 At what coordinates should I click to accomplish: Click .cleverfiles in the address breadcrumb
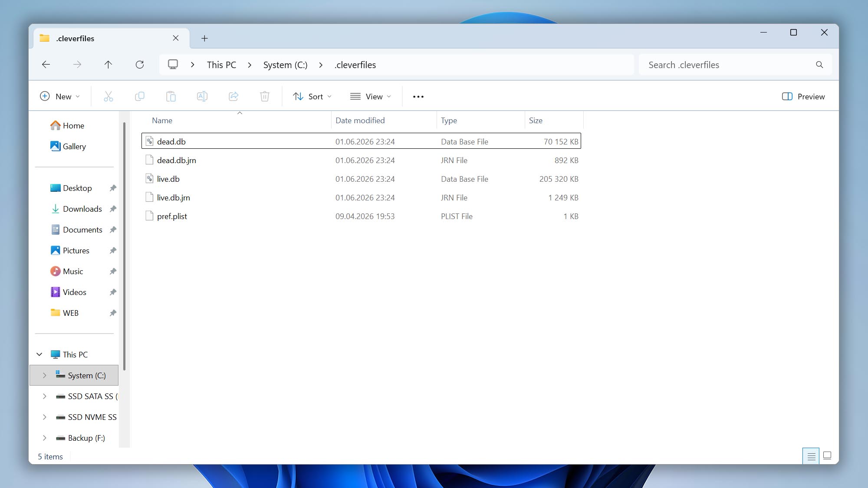pos(355,65)
